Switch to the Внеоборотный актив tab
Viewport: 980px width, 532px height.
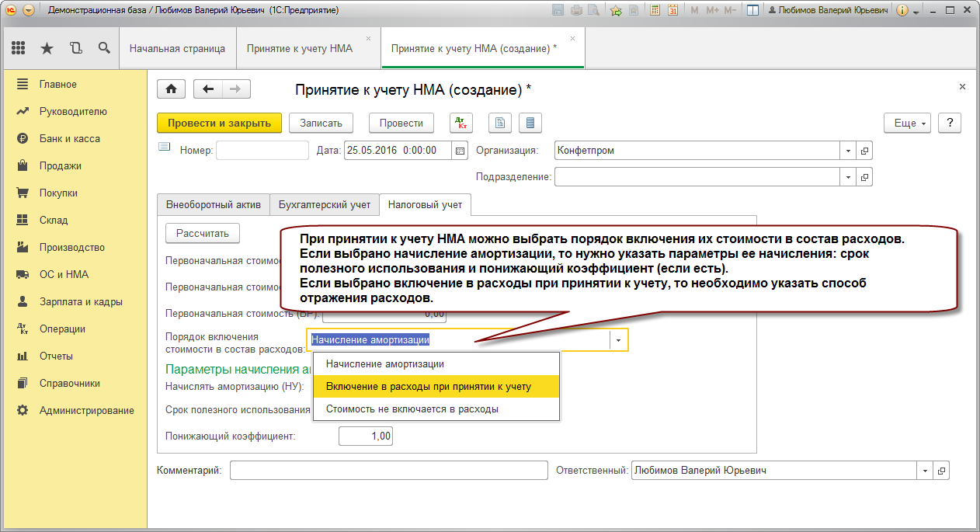pyautogui.click(x=214, y=205)
